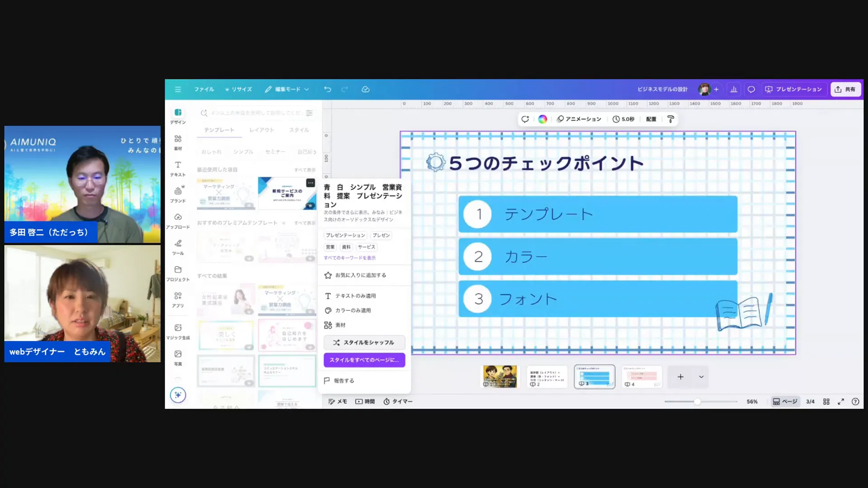Select the おしゃれ category chip

pos(212,152)
